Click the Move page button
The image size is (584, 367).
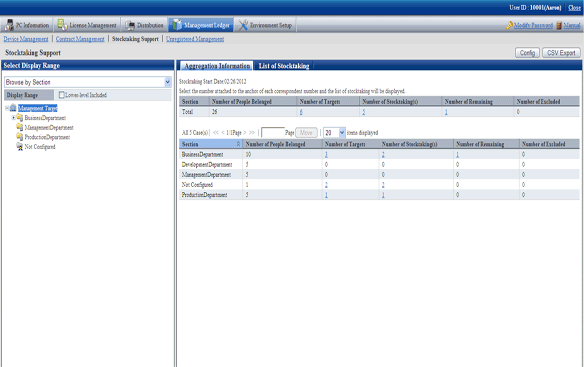tap(306, 133)
